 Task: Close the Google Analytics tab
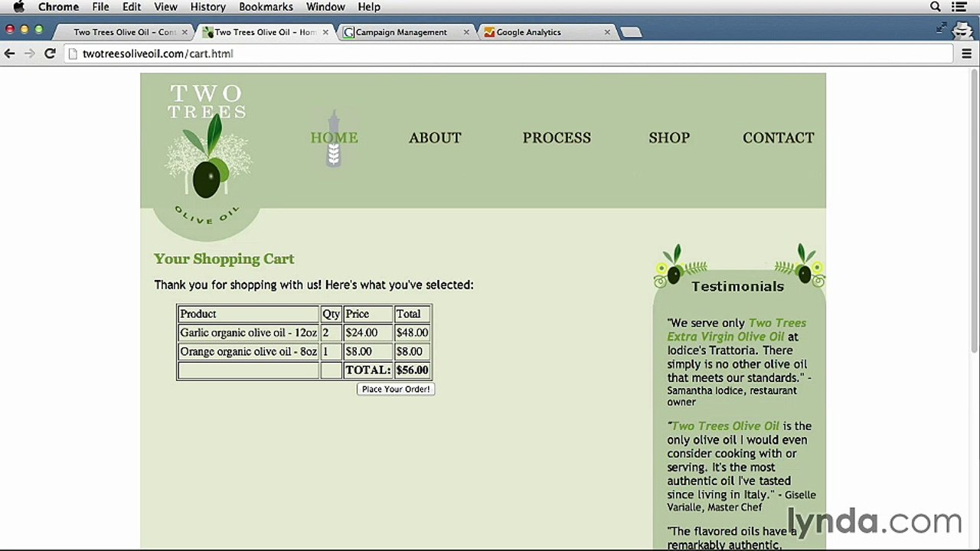[607, 32]
